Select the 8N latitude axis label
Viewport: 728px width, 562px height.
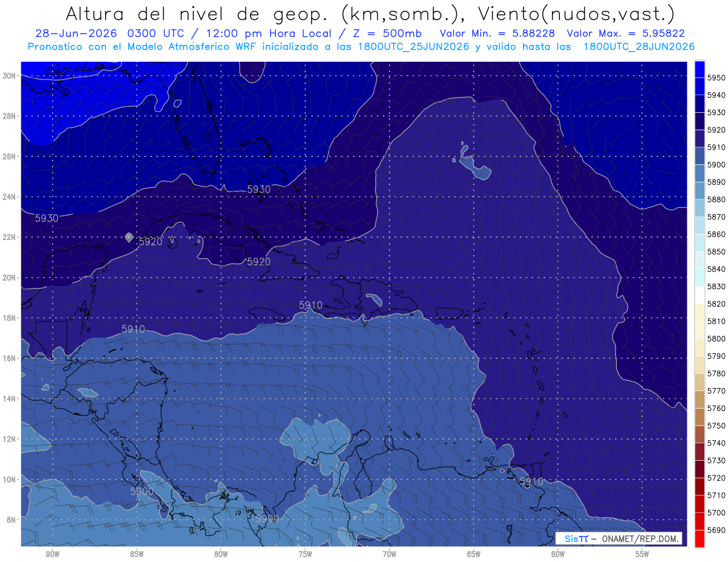tap(11, 520)
